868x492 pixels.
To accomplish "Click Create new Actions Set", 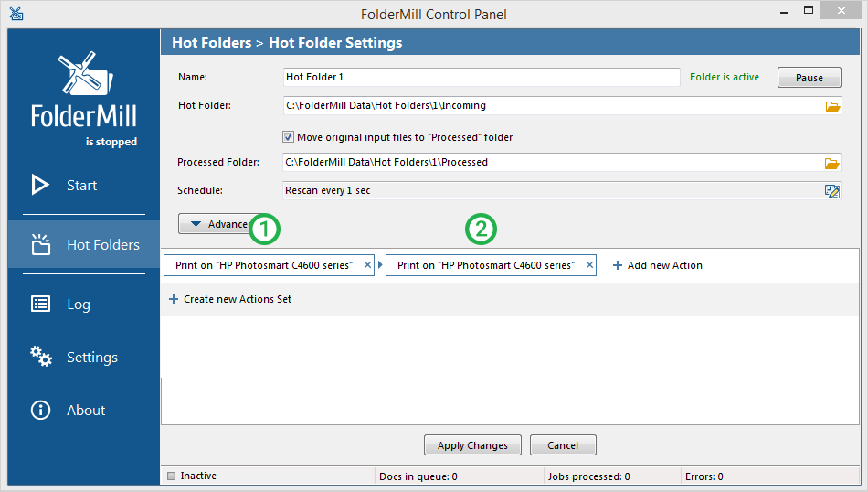I will pos(229,299).
